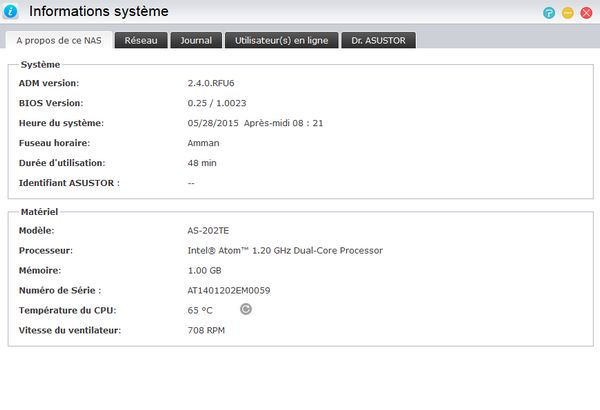Select ADM version value 2.4.0.RFU6

[211, 83]
